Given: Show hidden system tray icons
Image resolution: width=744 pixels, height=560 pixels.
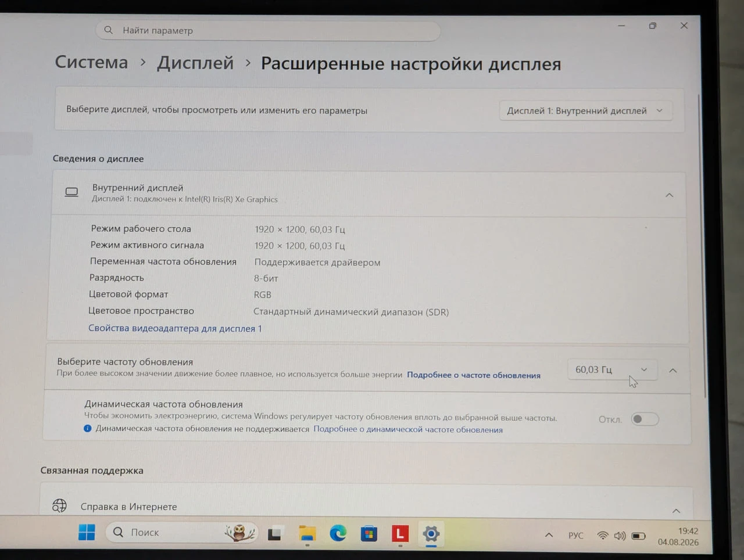Looking at the screenshot, I should pyautogui.click(x=549, y=535).
